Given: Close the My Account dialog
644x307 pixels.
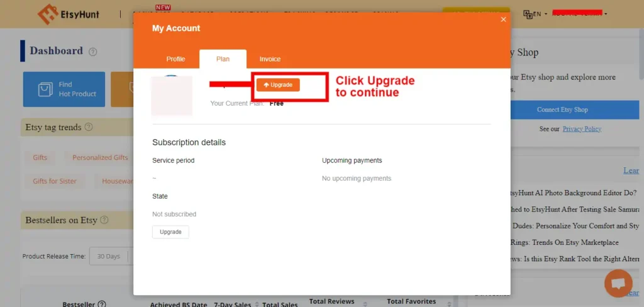Looking at the screenshot, I should [503, 20].
